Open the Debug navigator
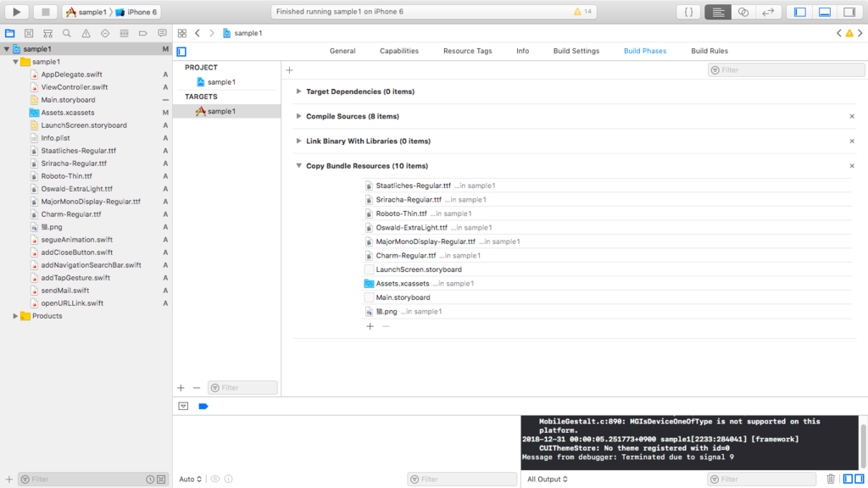 [124, 33]
